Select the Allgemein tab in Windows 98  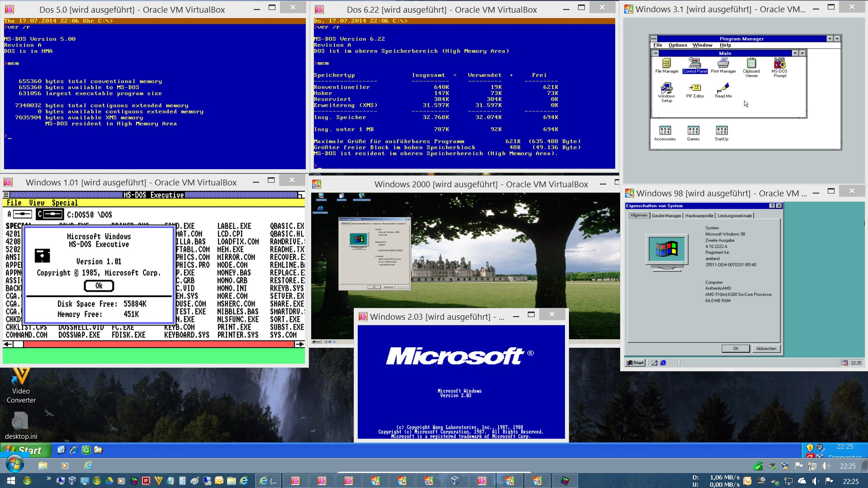[639, 215]
